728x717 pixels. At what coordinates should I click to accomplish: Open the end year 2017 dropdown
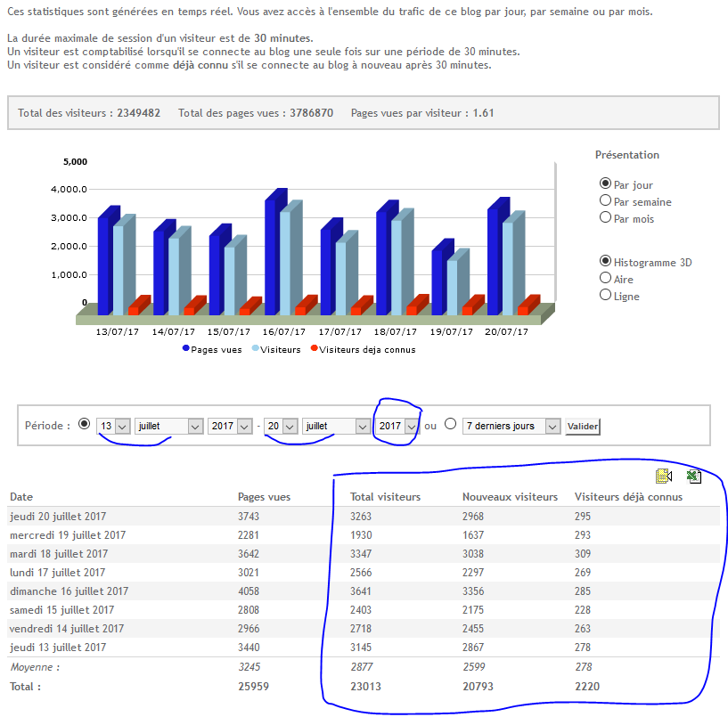click(x=397, y=426)
